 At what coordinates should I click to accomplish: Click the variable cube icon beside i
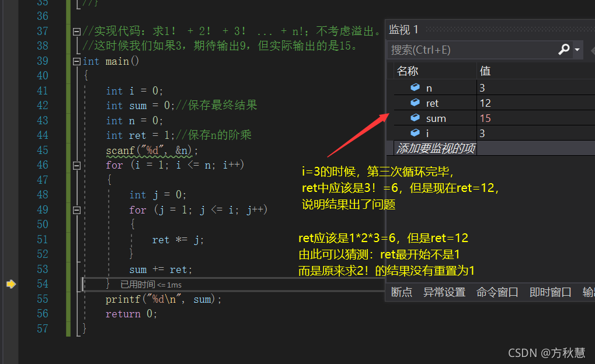click(415, 133)
